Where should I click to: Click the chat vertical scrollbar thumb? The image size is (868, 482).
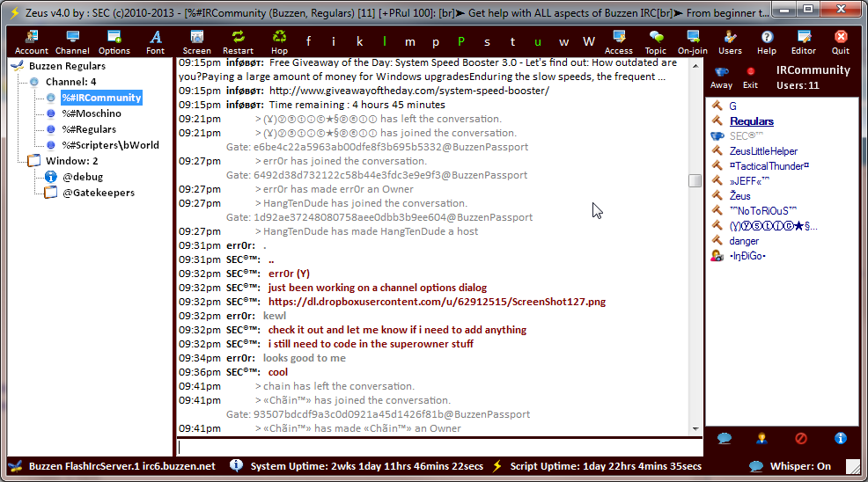[x=695, y=180]
